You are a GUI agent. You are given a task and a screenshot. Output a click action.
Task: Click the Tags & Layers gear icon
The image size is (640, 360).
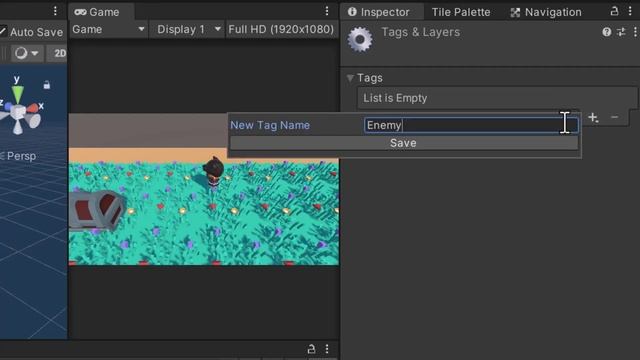(360, 40)
